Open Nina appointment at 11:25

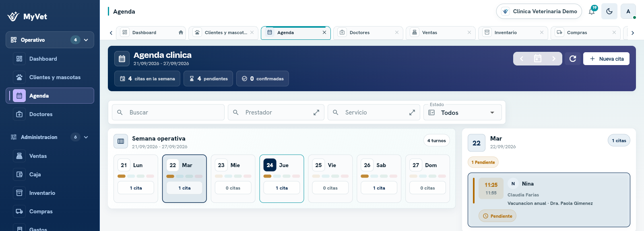tap(549, 200)
